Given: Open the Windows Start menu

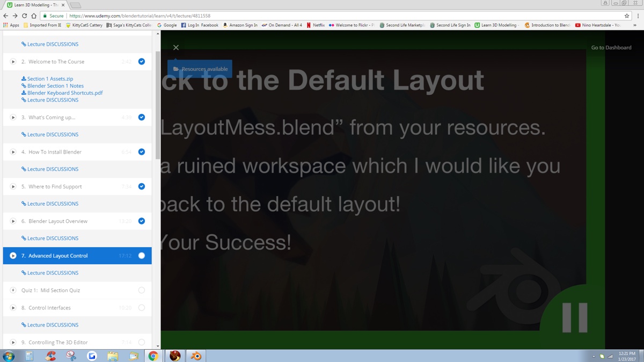Looking at the screenshot, I should point(9,356).
